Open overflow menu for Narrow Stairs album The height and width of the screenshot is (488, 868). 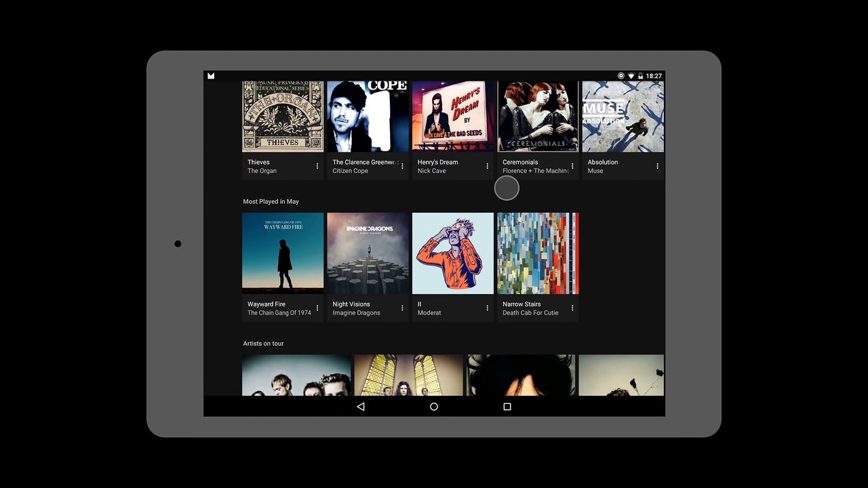pos(572,308)
